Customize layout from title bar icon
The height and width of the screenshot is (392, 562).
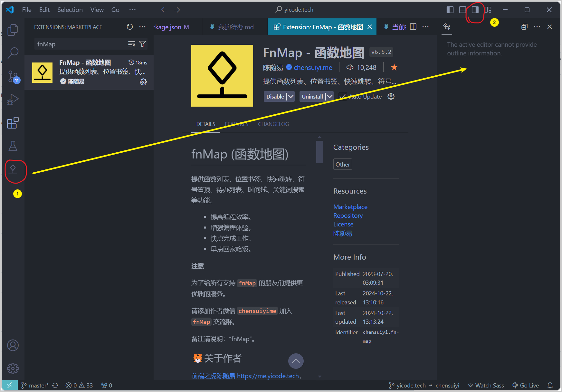point(488,10)
